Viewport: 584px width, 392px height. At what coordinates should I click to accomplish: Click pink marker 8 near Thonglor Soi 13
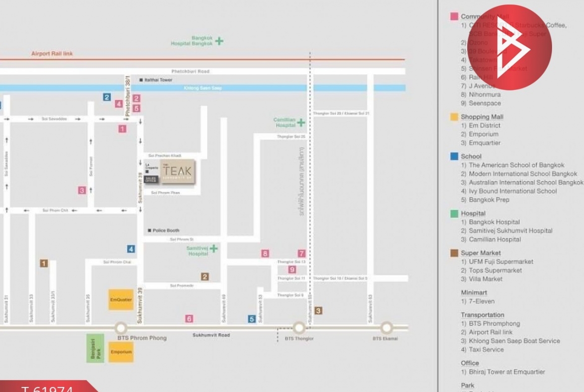265,253
